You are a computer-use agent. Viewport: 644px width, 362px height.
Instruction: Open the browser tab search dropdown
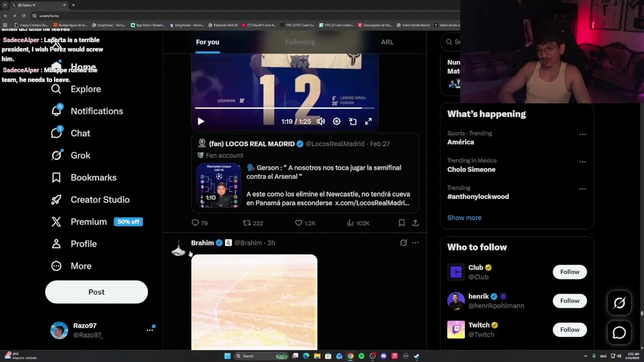(x=5, y=5)
